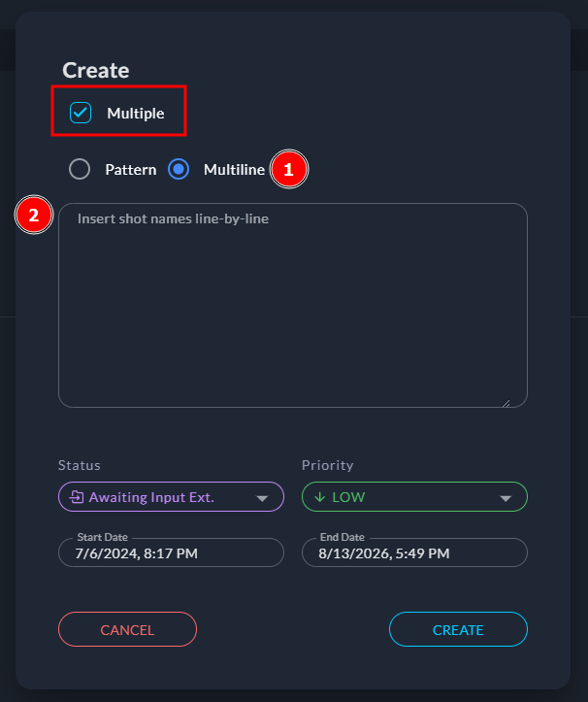Expand the Priority dropdown caret

[x=505, y=498]
